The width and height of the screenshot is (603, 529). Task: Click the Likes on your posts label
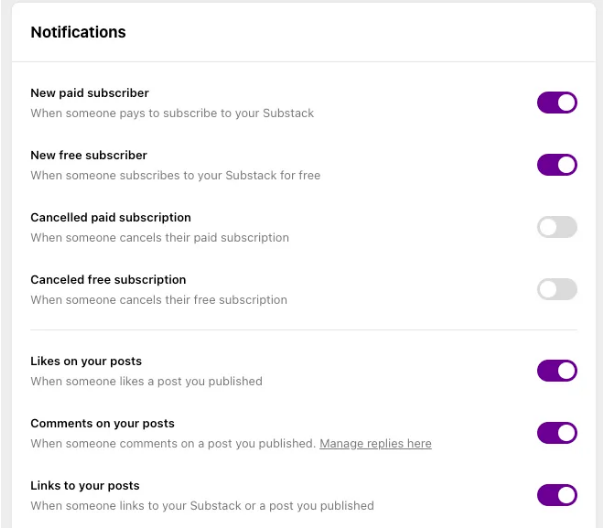click(86, 361)
